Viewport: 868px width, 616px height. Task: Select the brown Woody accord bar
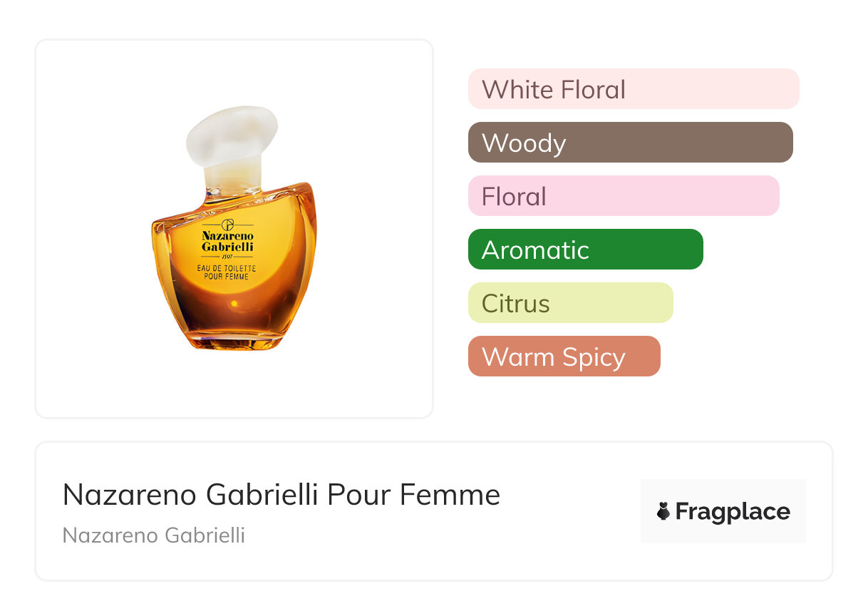[x=630, y=143]
